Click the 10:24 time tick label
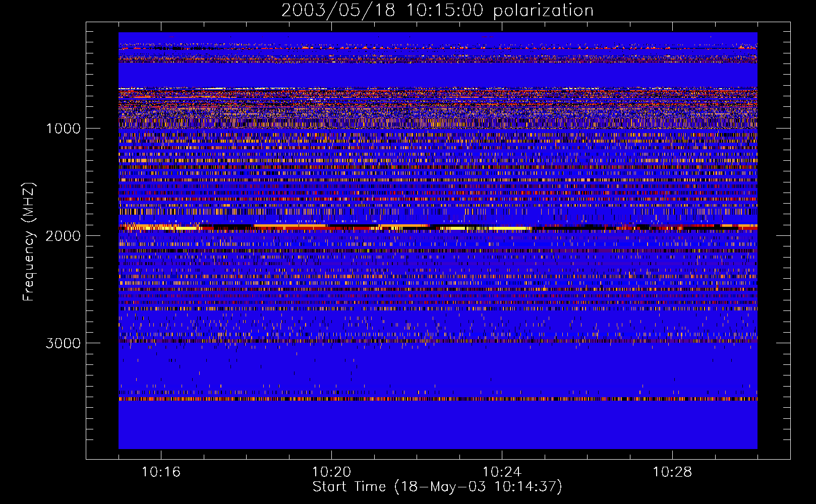The height and width of the screenshot is (504, 816). 502,472
